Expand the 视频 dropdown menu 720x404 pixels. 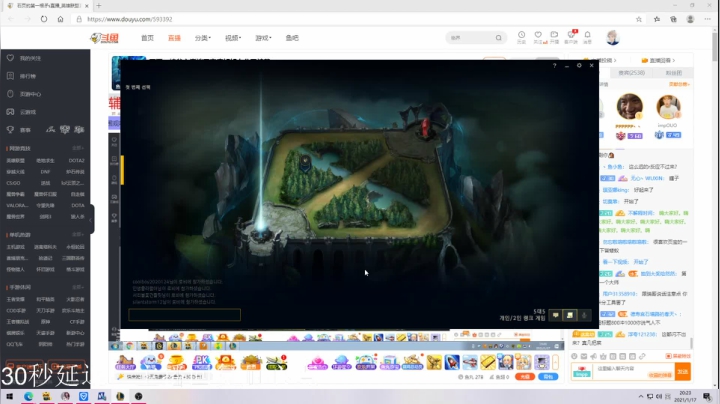(x=233, y=38)
